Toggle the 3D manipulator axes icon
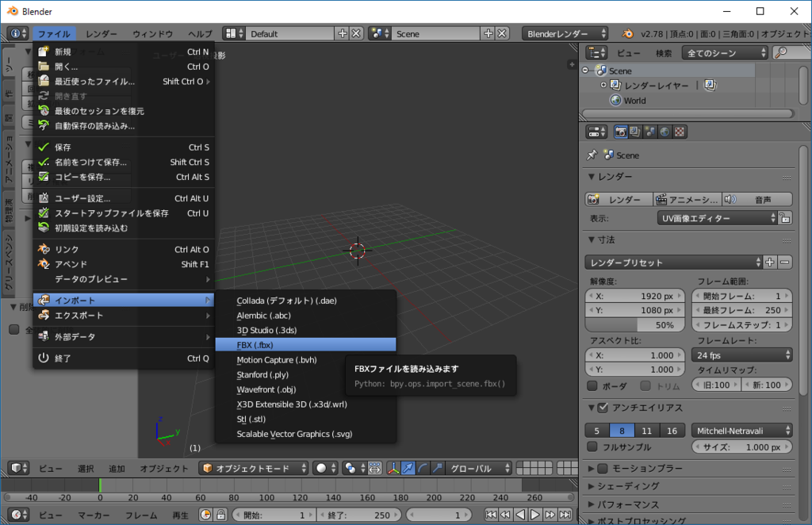 pos(393,468)
